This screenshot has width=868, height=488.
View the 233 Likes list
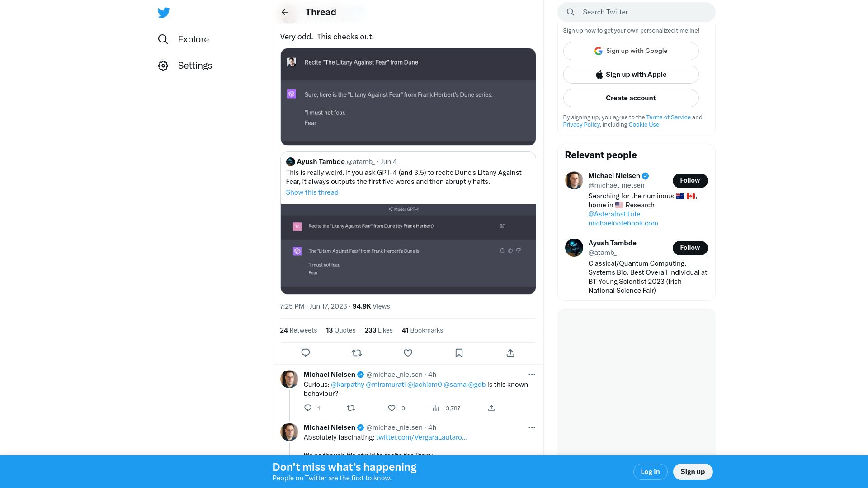tap(378, 330)
